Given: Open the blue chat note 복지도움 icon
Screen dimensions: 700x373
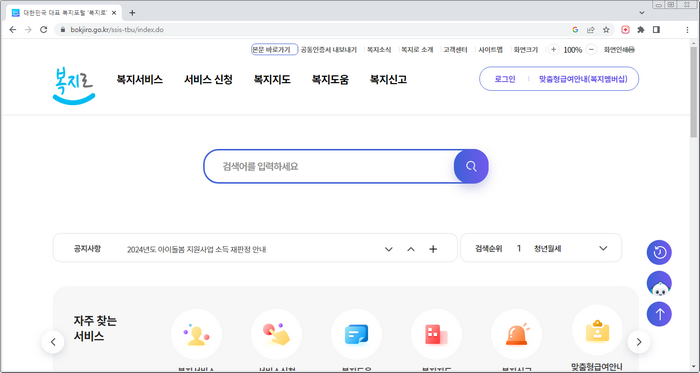Looking at the screenshot, I should pyautogui.click(x=356, y=334).
